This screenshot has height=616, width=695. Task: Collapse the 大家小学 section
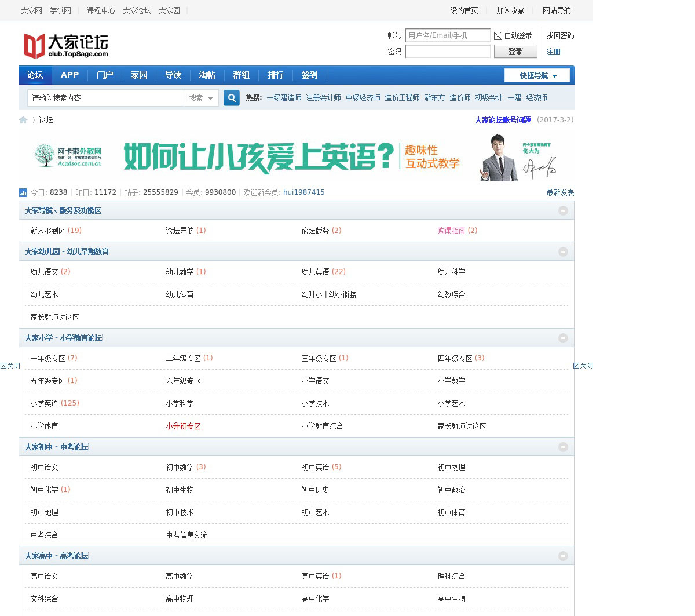pos(563,337)
